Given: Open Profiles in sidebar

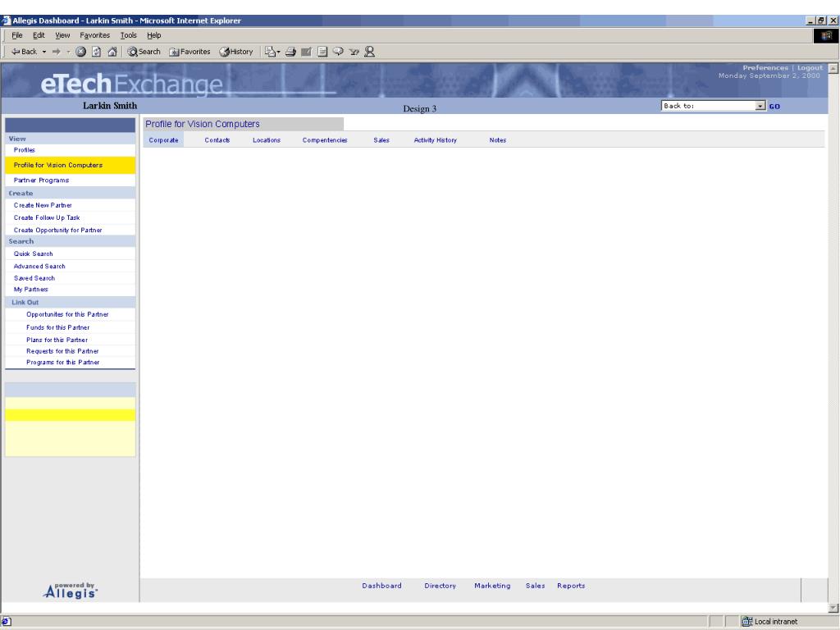Looking at the screenshot, I should pyautogui.click(x=24, y=150).
